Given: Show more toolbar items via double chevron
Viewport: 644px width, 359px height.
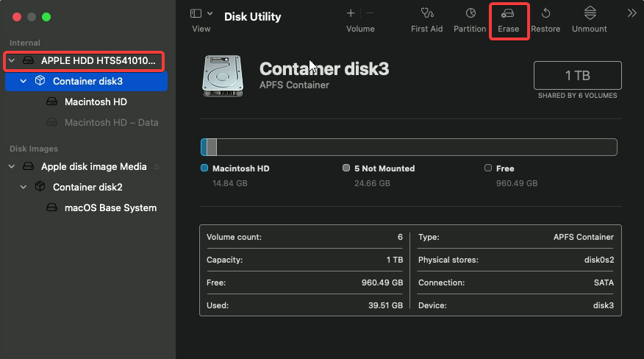Looking at the screenshot, I should click(632, 13).
